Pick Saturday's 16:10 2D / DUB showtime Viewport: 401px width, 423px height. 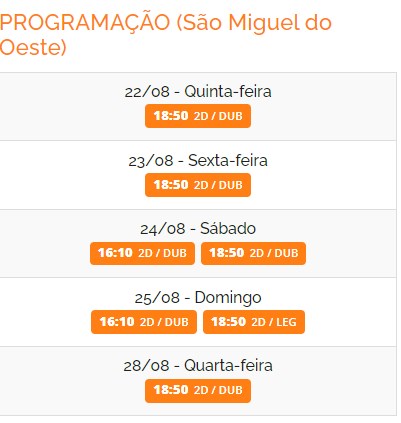point(142,253)
